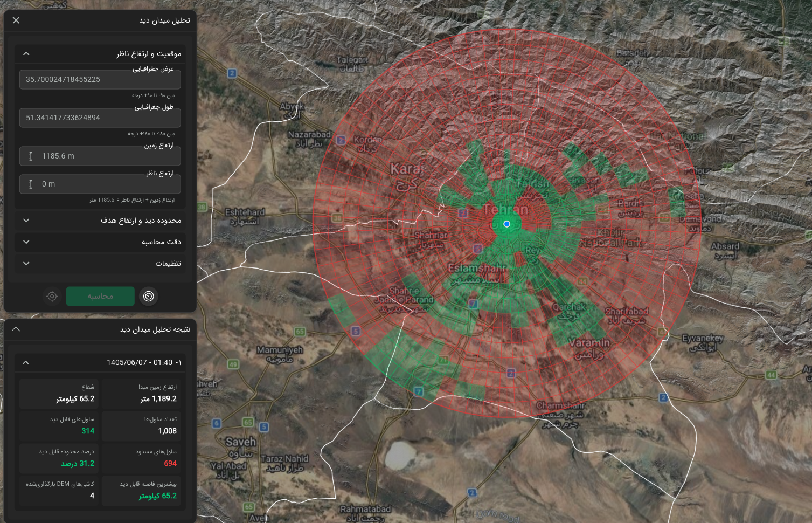Select max visible distance 65.2 کیلومتر
812x523 pixels.
point(158,496)
